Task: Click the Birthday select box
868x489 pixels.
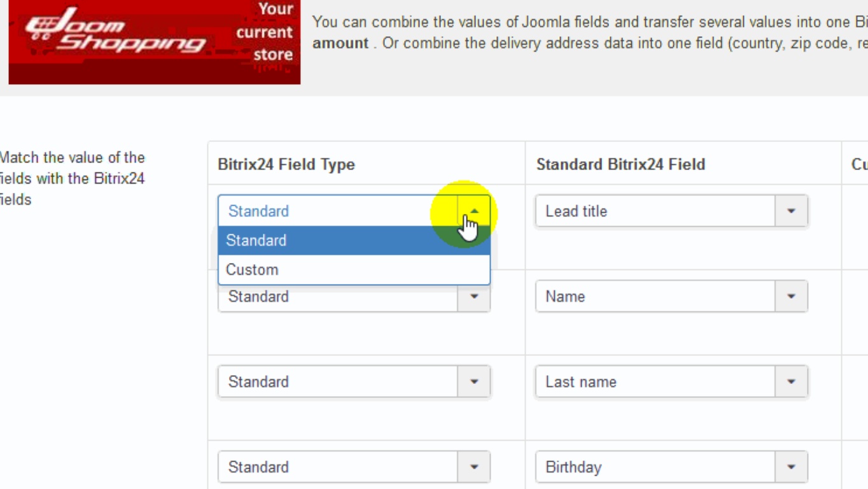Action: pyautogui.click(x=655, y=467)
